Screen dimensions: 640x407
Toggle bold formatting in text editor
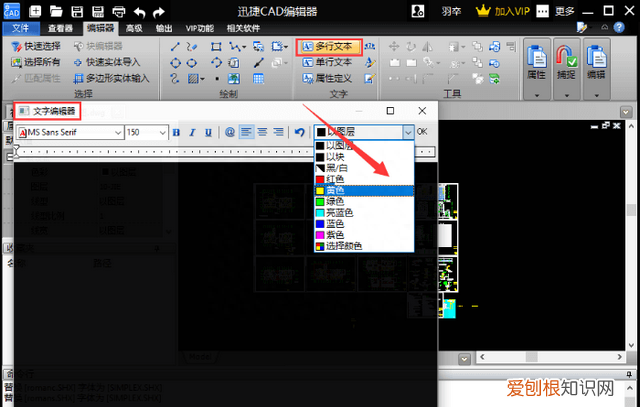point(177,132)
